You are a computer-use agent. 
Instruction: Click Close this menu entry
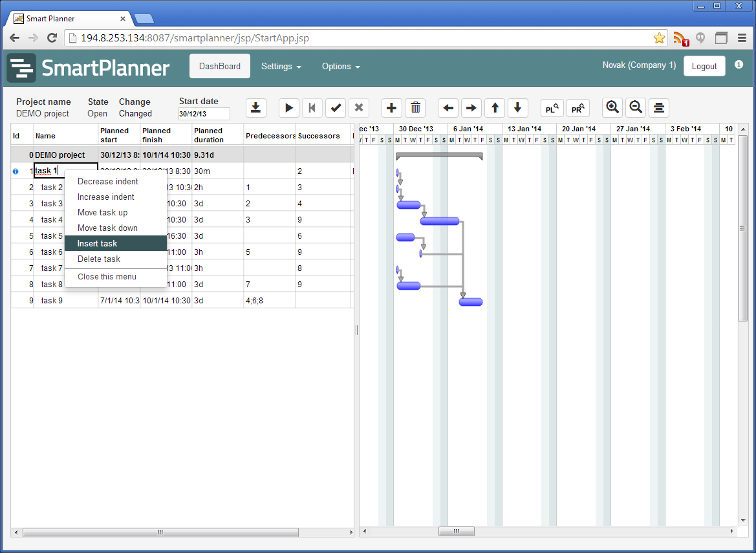[116, 277]
